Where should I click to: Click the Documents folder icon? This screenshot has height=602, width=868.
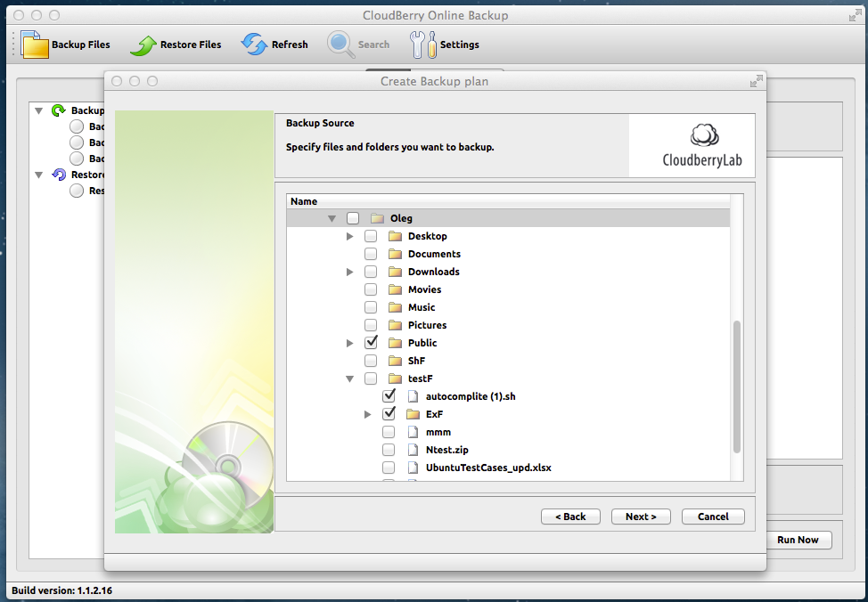click(395, 254)
